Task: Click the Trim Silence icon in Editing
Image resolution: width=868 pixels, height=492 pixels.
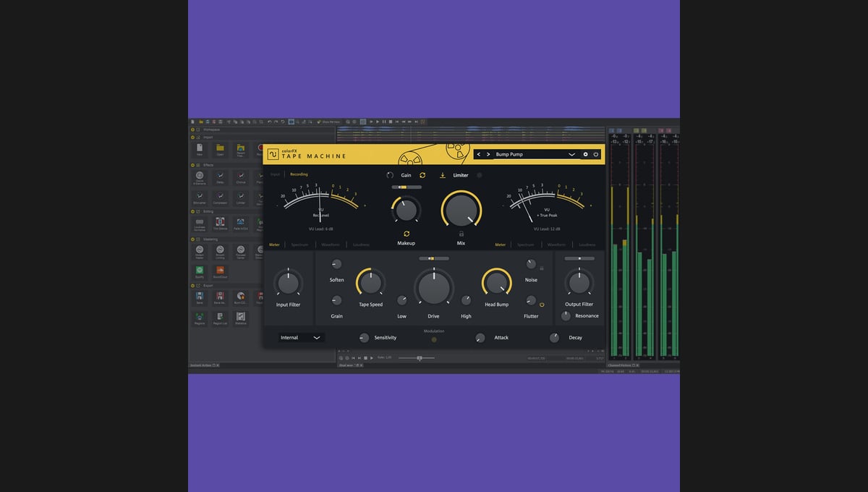Action: point(220,222)
